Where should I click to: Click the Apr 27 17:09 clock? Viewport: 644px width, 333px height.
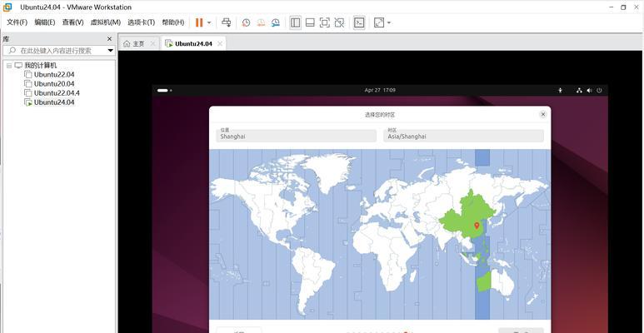(x=380, y=91)
